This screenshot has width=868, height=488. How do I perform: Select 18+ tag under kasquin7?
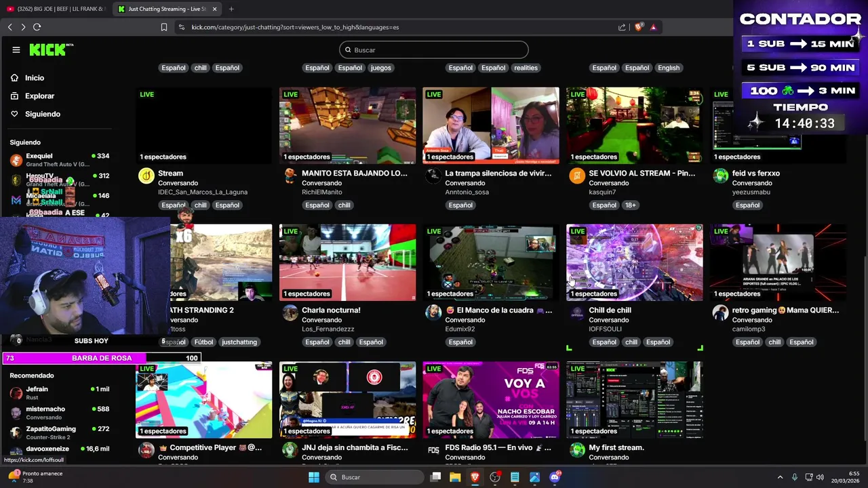[631, 205]
